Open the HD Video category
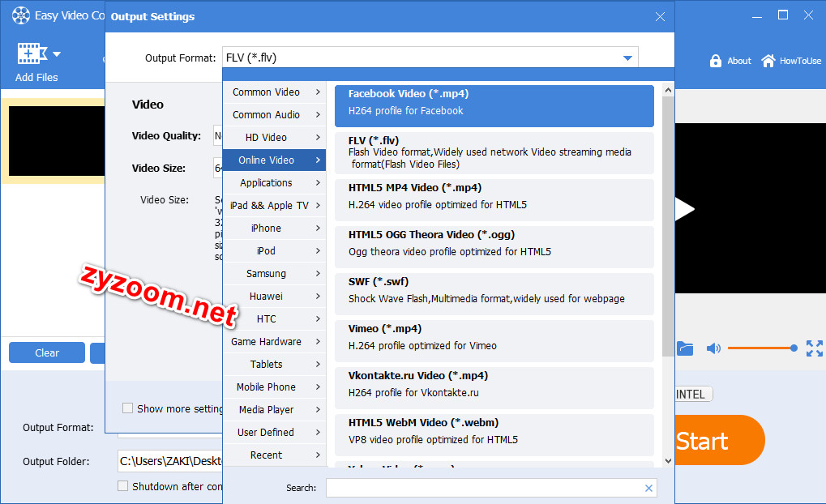 coord(275,138)
